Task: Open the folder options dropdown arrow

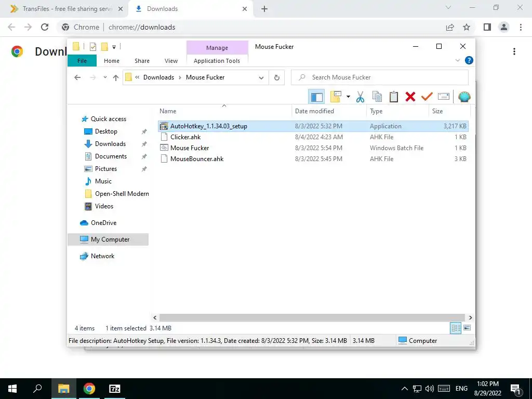Action: [x=348, y=97]
